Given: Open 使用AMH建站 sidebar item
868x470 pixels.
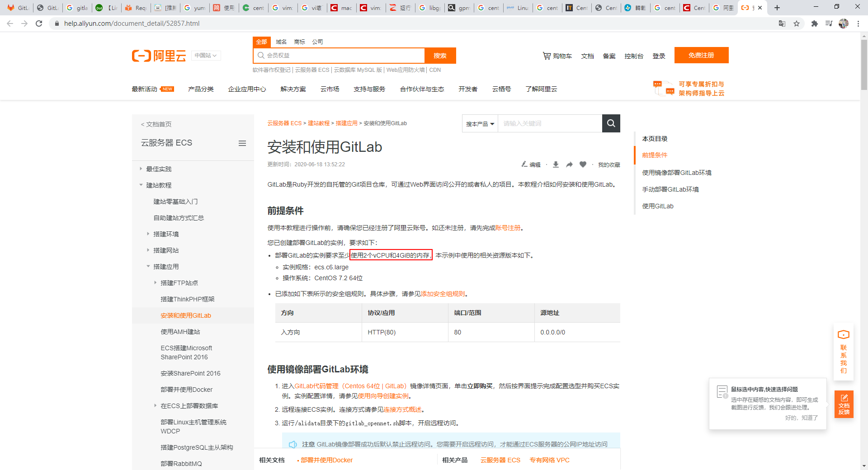Looking at the screenshot, I should 180,332.
